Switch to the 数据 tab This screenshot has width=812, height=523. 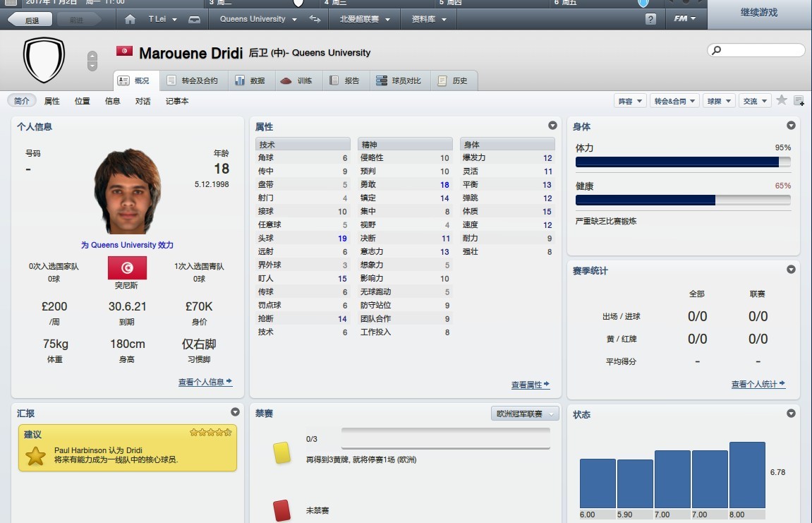(250, 81)
